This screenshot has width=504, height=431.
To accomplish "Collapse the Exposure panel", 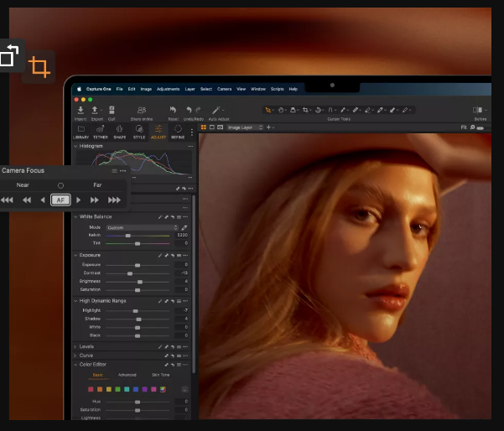I will pos(75,255).
